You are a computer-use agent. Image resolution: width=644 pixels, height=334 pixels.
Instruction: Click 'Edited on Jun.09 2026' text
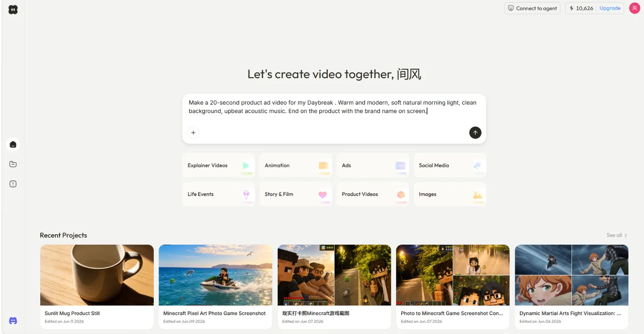point(184,322)
